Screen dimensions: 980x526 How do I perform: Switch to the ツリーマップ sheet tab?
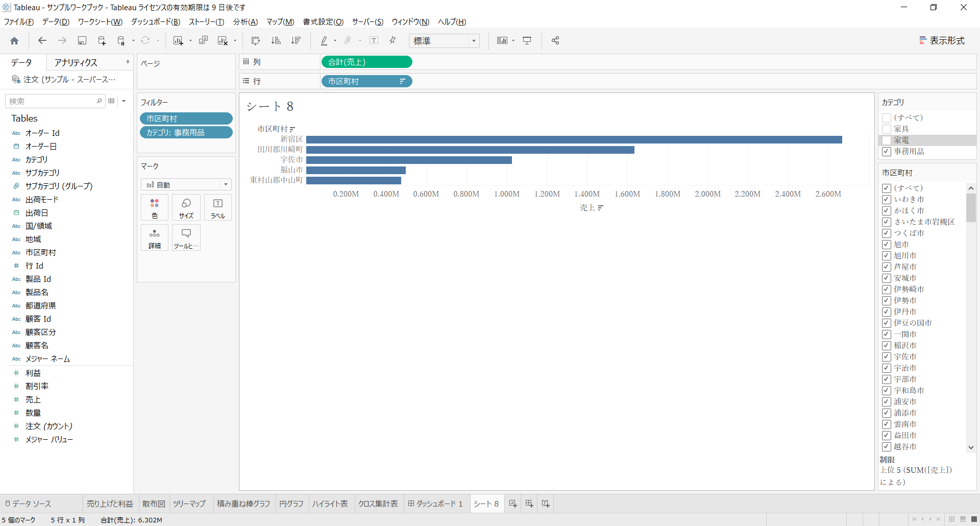point(189,504)
